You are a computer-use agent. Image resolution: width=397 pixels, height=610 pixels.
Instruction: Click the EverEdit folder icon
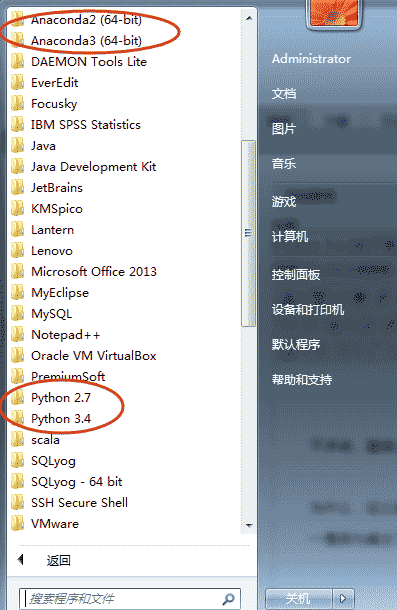[18, 82]
